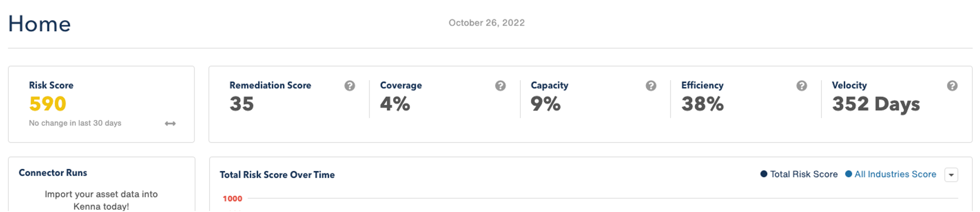The width and height of the screenshot is (980, 212).
Task: Show help for the Efficiency metric
Action: click(x=802, y=86)
